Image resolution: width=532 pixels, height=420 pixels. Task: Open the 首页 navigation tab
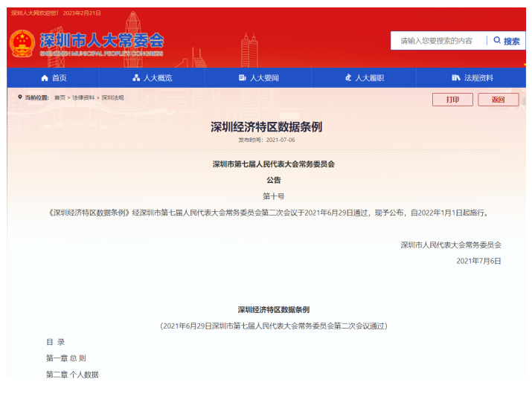pyautogui.click(x=54, y=78)
